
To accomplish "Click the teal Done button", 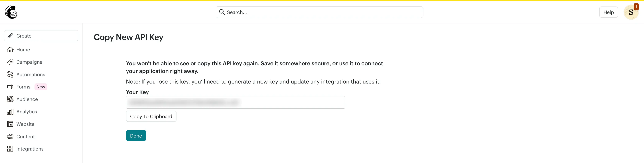I will point(136,136).
